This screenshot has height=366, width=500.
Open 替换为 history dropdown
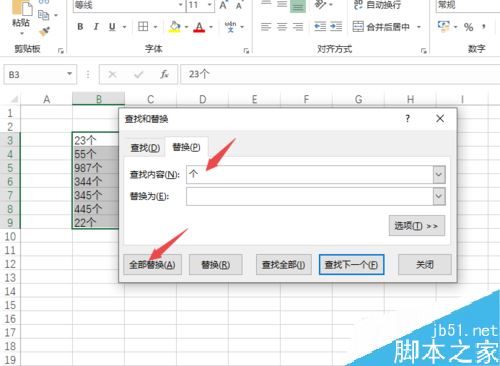[439, 196]
